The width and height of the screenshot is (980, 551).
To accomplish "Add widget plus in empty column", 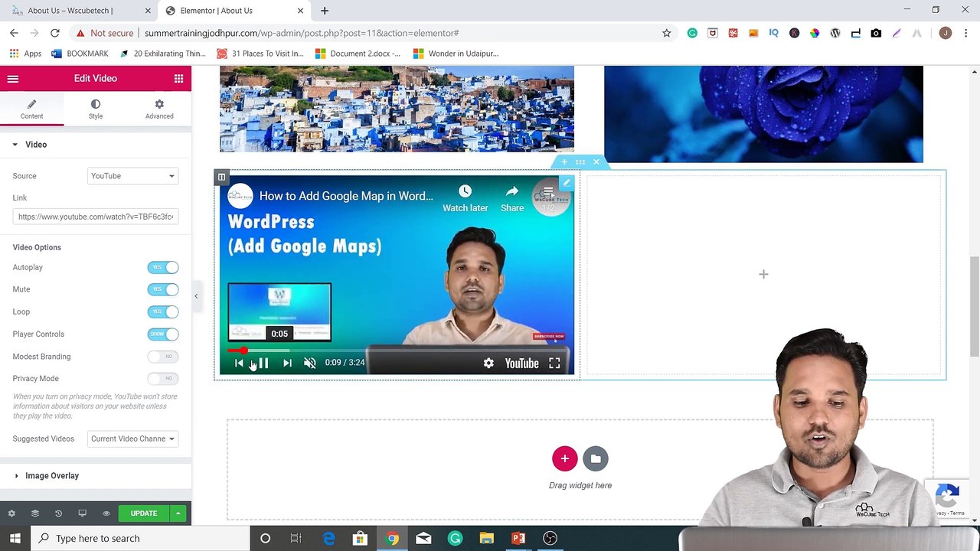I will point(763,274).
